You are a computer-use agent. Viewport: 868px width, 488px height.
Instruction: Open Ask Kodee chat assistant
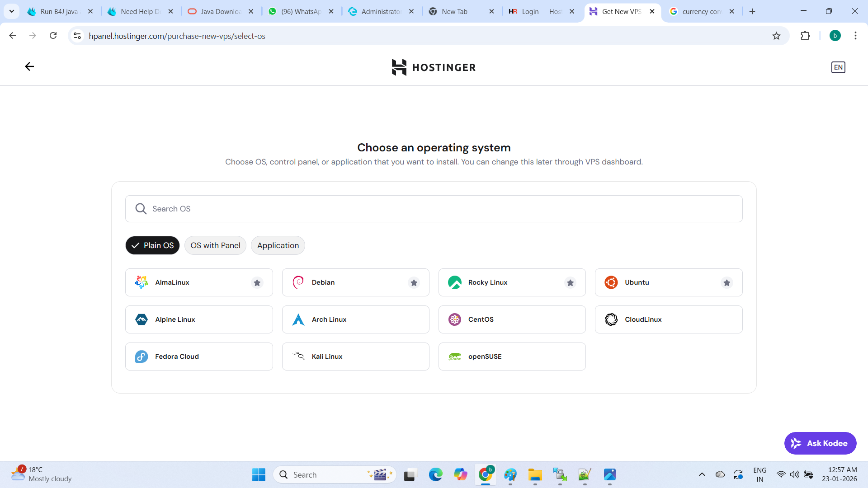coord(820,443)
